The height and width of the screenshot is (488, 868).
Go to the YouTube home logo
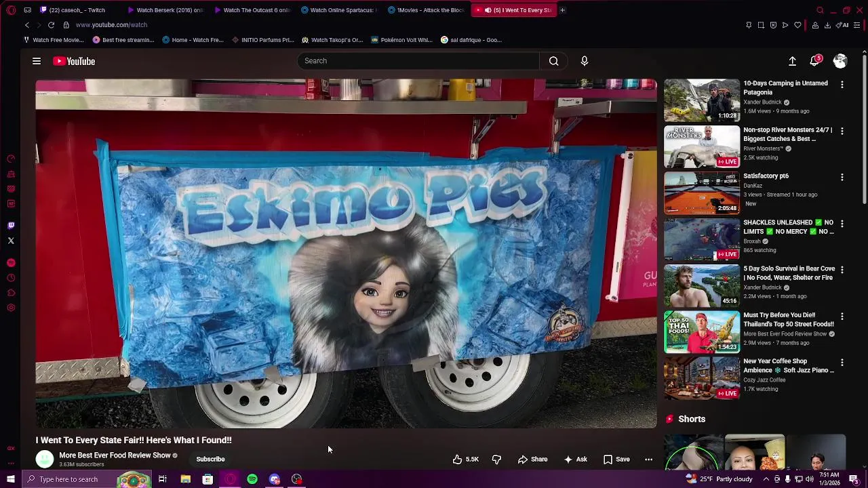point(75,61)
